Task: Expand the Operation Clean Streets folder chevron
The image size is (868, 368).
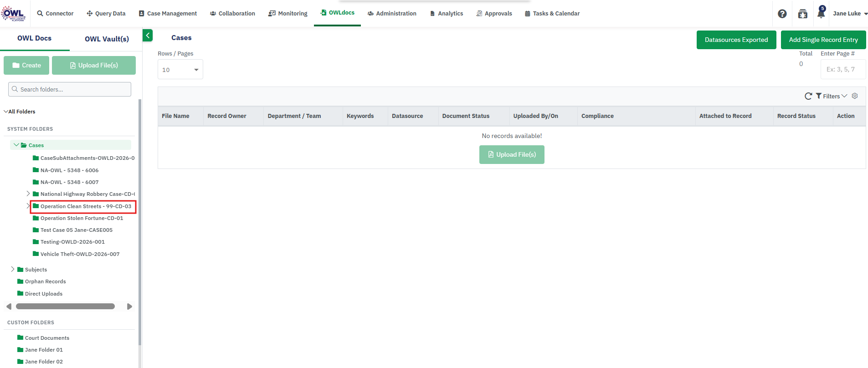Action: point(28,206)
